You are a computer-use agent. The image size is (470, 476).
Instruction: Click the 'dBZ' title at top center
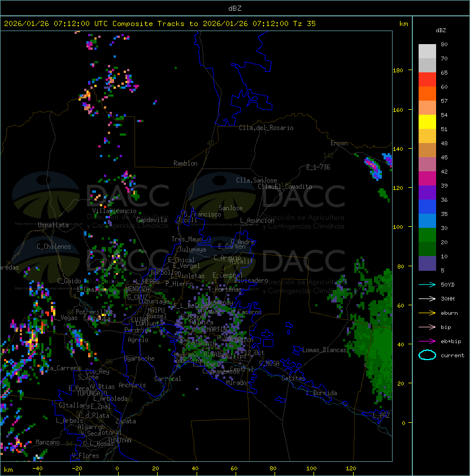point(235,8)
